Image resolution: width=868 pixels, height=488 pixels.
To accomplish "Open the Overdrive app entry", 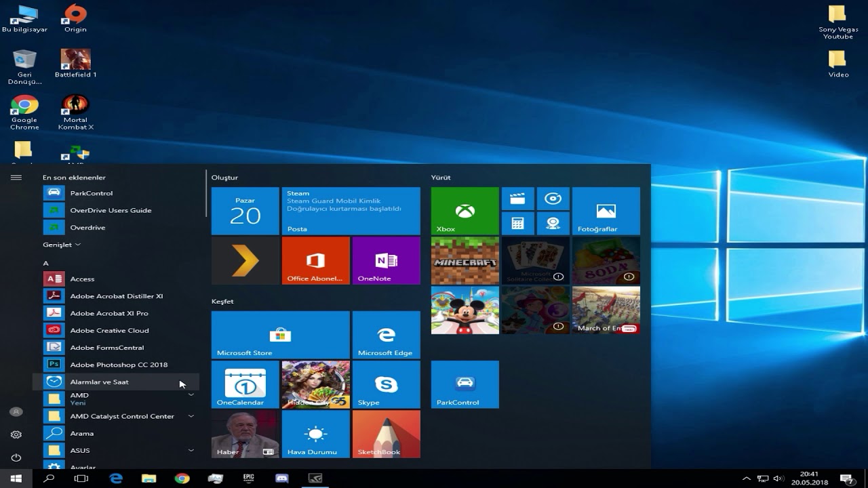I will (116, 228).
